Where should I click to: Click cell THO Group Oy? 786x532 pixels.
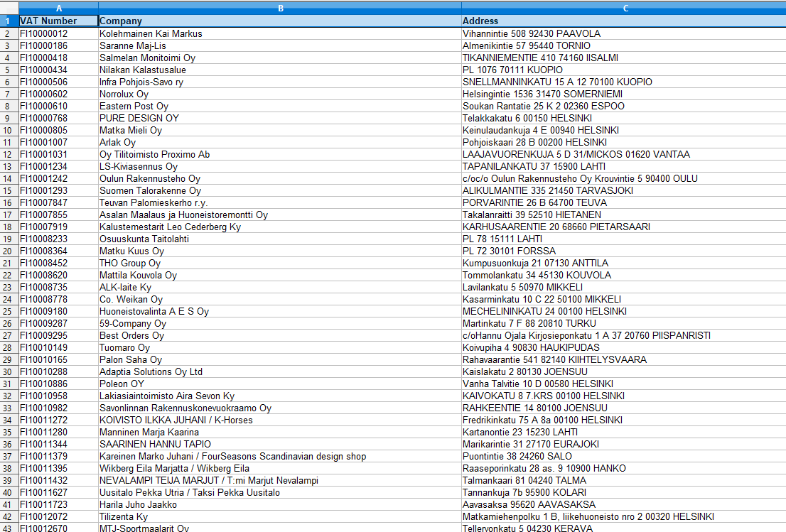click(x=280, y=263)
